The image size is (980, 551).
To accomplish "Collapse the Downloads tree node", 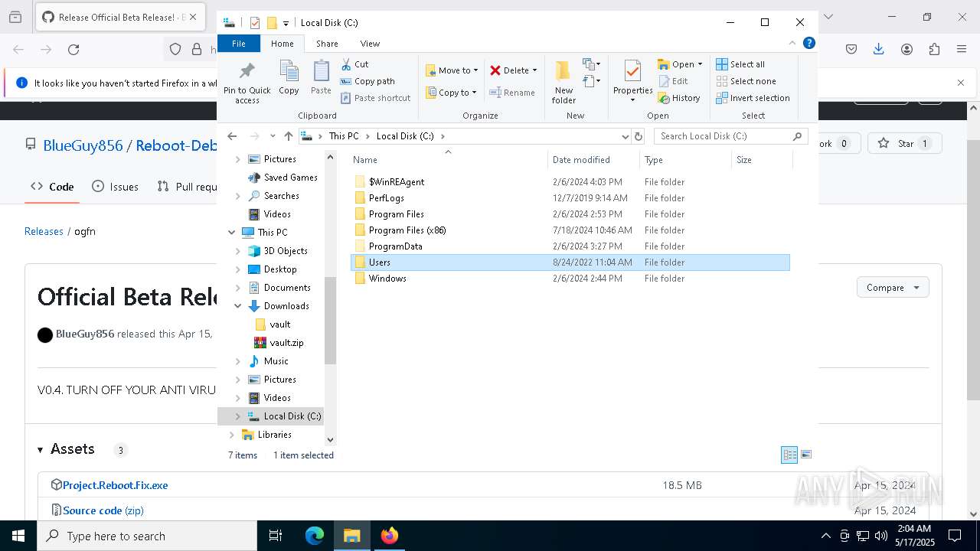I will (237, 306).
